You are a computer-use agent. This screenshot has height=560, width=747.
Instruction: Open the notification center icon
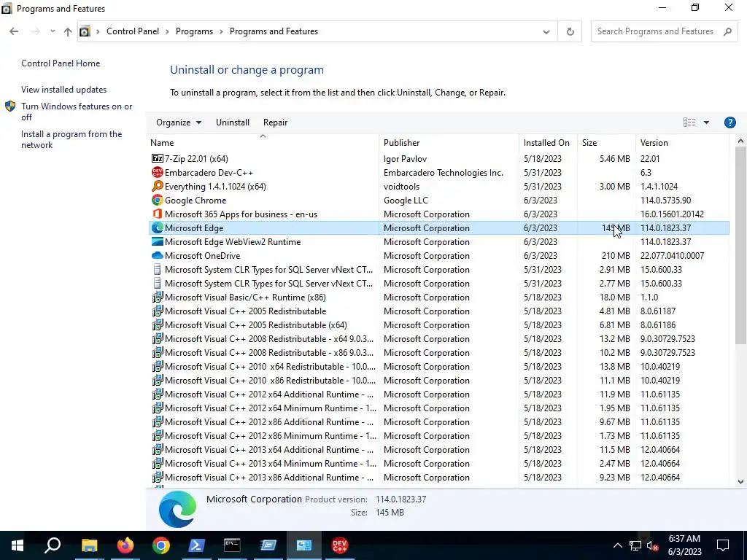coord(723,545)
